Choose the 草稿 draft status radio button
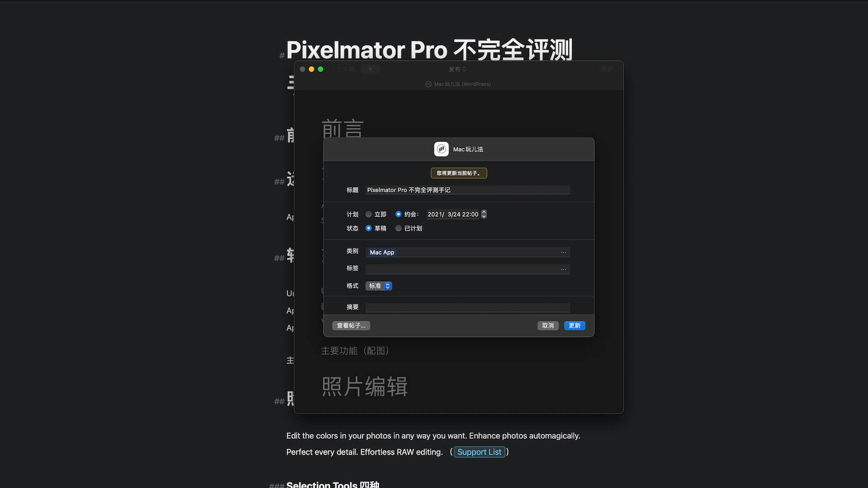Screen dimensions: 868x488 [x=369, y=228]
